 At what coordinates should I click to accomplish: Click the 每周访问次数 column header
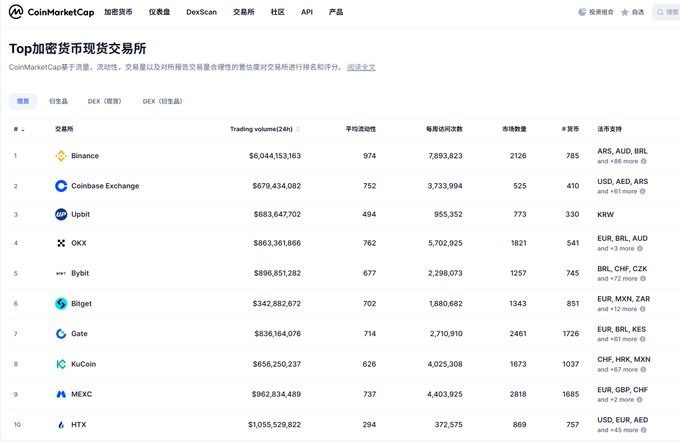[444, 129]
